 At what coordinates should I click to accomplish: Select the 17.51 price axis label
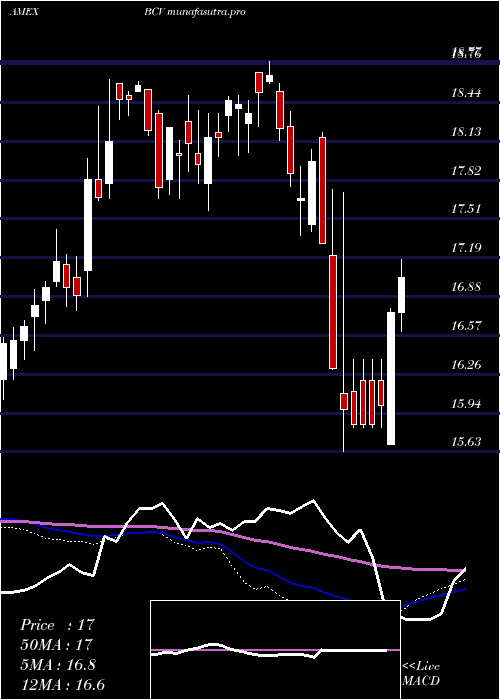(467, 209)
